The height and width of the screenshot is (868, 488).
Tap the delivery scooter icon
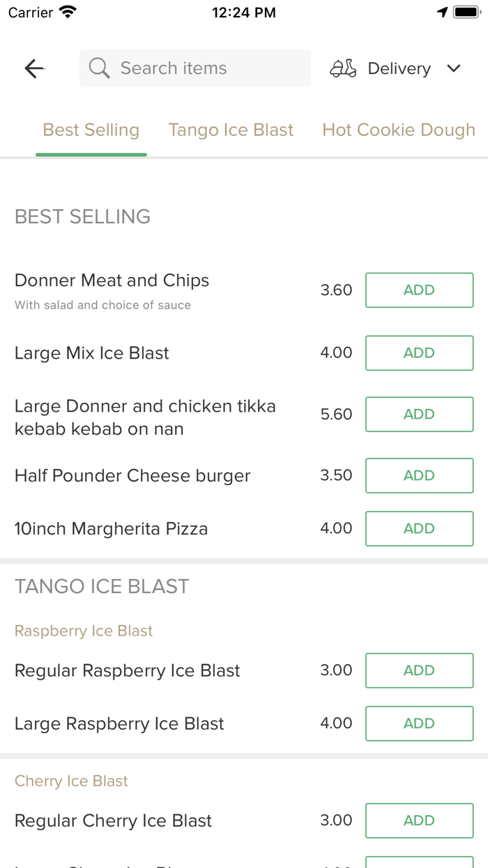pos(343,68)
